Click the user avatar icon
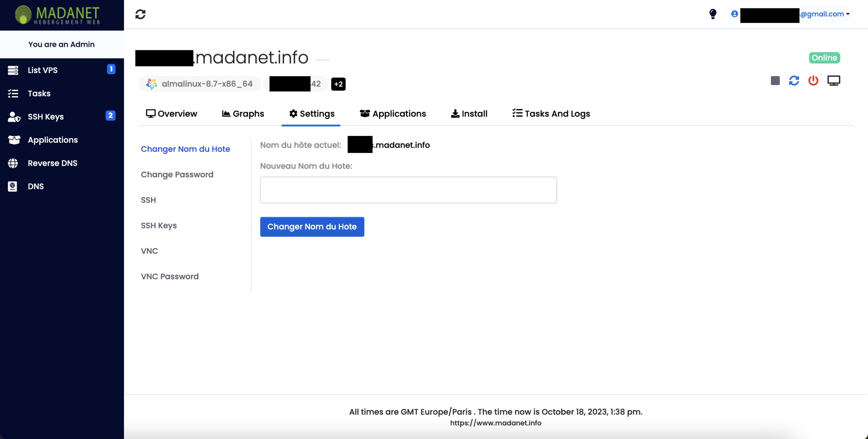 click(x=734, y=14)
